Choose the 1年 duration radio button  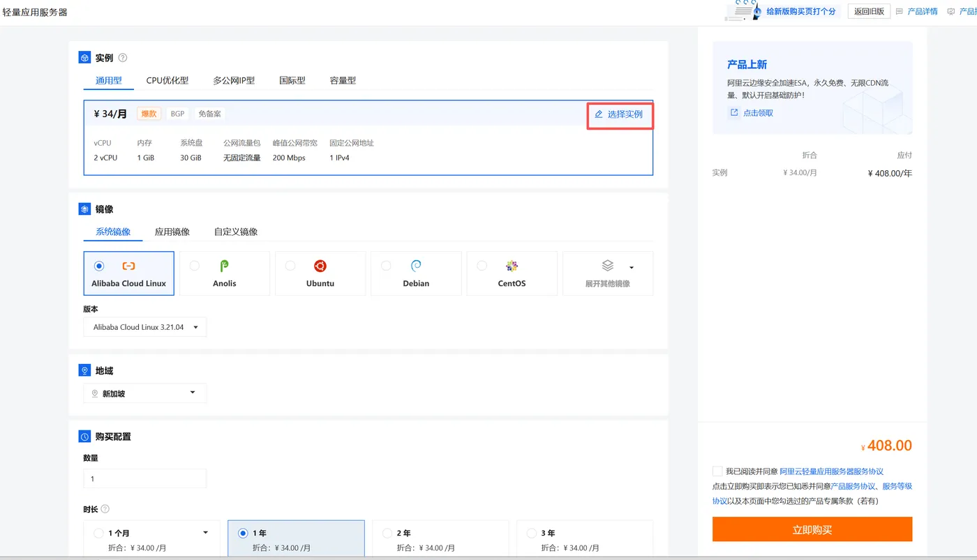pyautogui.click(x=243, y=533)
